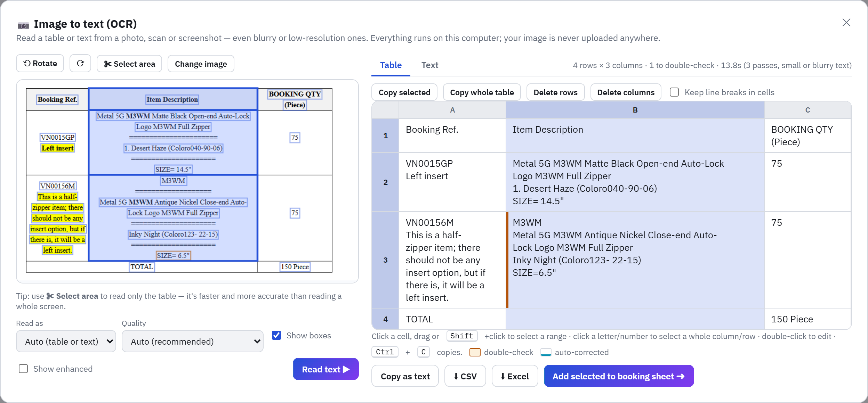The image size is (868, 403).
Task: Click the Read text button
Action: pos(325,369)
